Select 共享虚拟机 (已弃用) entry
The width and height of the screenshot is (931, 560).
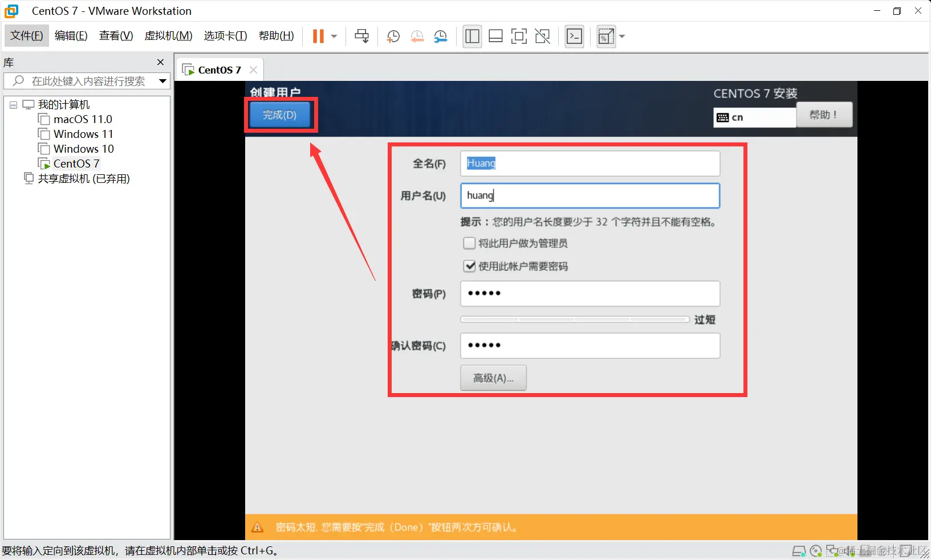pyautogui.click(x=84, y=178)
